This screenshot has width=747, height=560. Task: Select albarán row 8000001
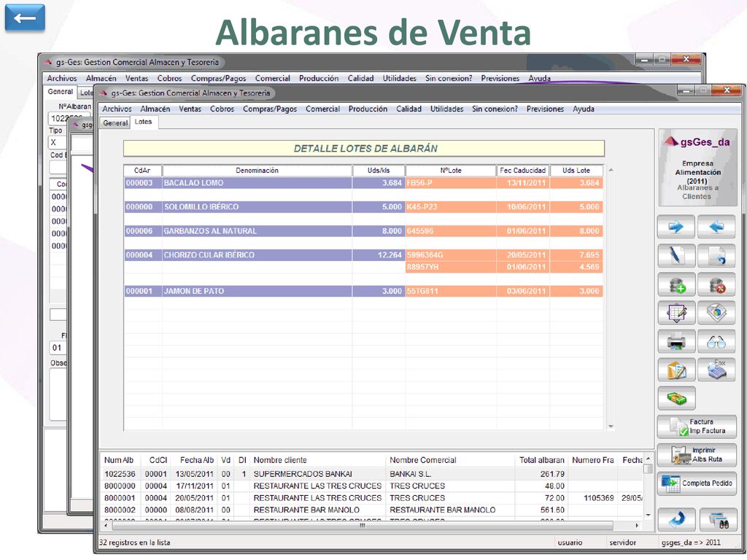[x=371, y=497]
